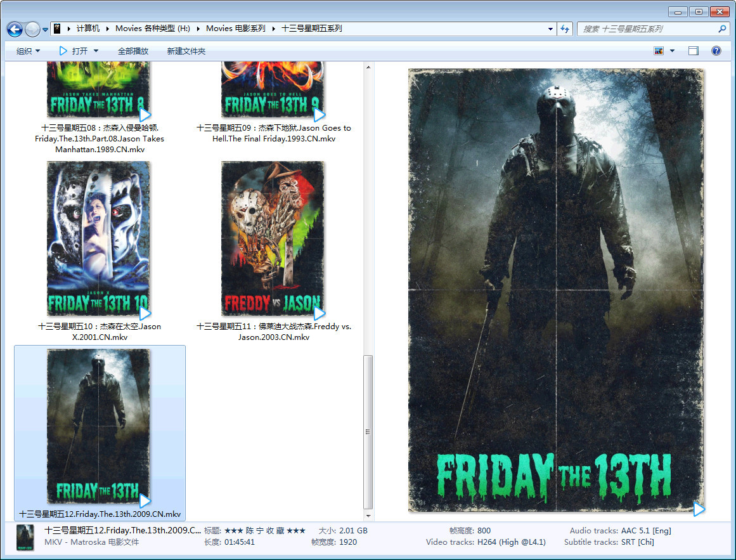The image size is (736, 560).
Task: Expand the 打开 dropdown arrow
Action: pos(96,51)
